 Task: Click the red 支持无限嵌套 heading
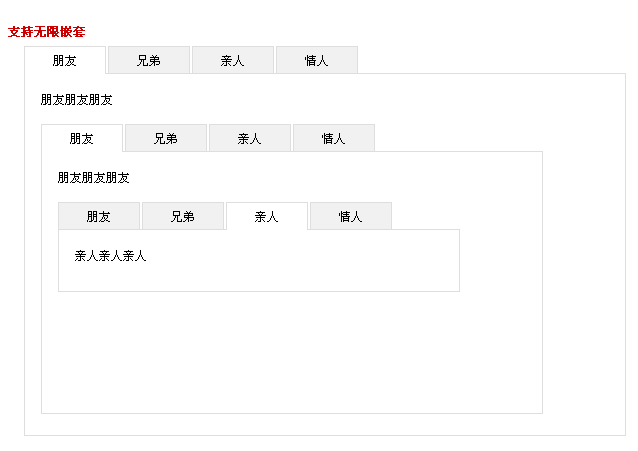pos(47,32)
